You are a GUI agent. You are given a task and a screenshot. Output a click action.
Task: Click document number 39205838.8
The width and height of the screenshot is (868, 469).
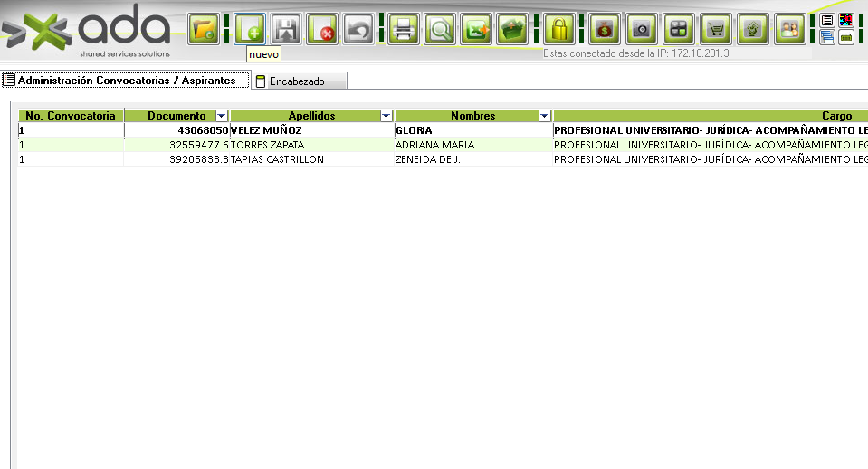[x=176, y=159]
